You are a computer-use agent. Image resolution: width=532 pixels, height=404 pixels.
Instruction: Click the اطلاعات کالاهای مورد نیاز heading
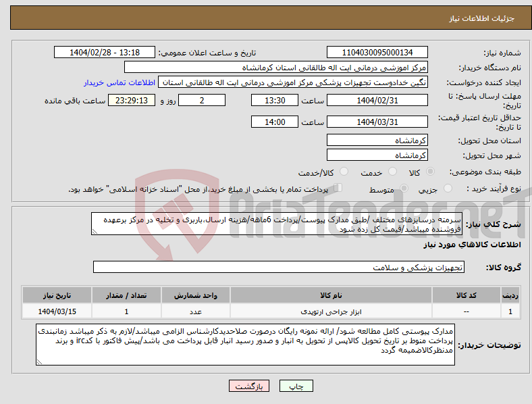tap(472, 245)
